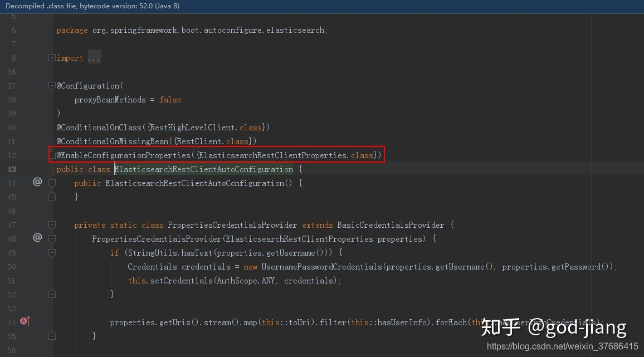Click the @ConditionalOnMissingBean annotation
The image size is (644, 357).
point(112,141)
